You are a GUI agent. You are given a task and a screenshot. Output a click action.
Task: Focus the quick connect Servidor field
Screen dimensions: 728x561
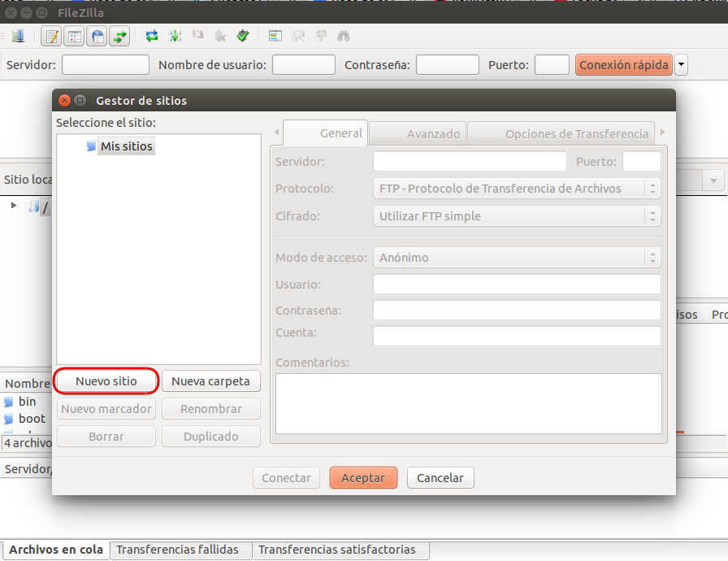[106, 64]
